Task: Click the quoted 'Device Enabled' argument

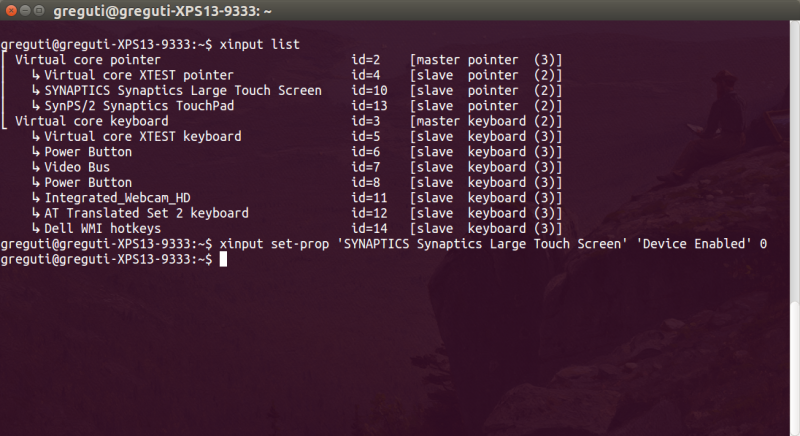Action: (694, 244)
